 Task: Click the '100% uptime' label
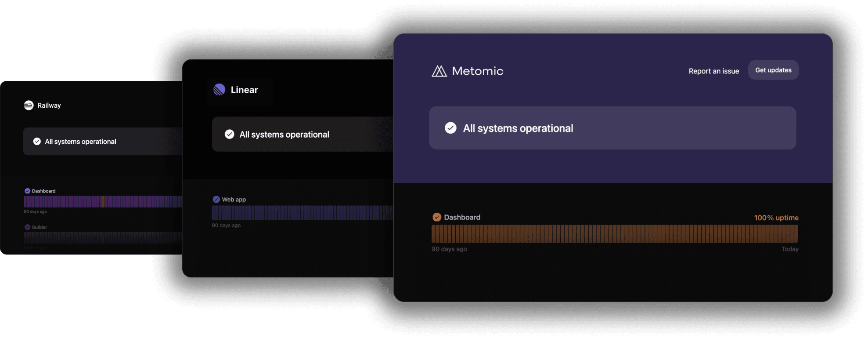coord(776,218)
